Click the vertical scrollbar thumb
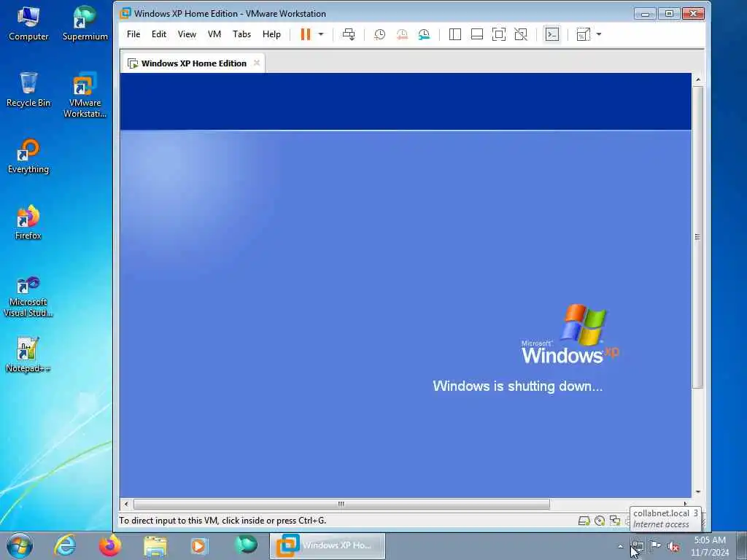 [x=698, y=237]
